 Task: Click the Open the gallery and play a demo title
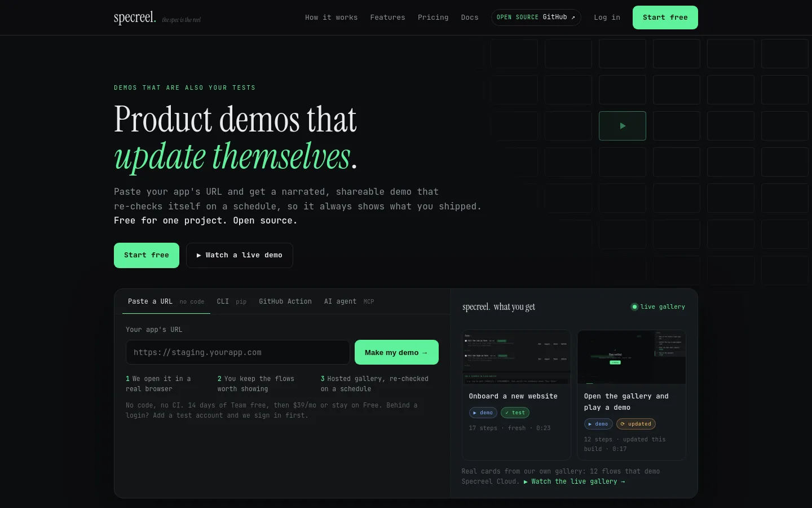pos(626,402)
